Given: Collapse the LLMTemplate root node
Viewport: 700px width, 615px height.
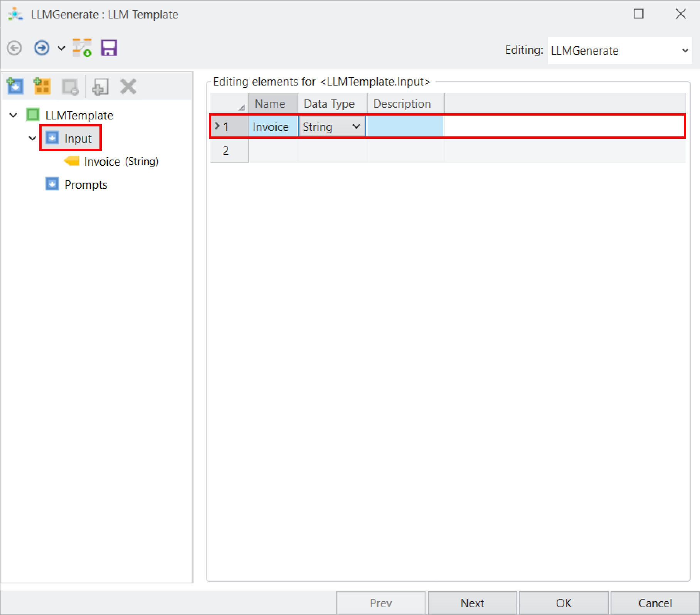Looking at the screenshot, I should click(13, 115).
